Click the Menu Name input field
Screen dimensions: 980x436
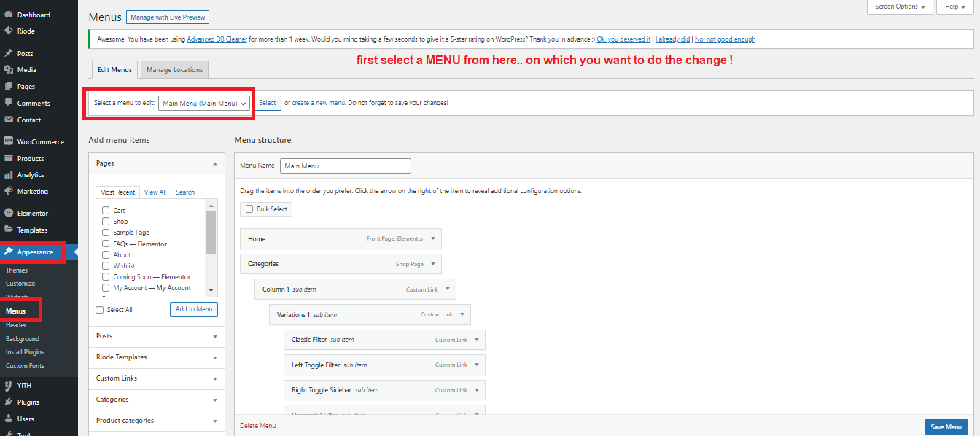(x=346, y=166)
